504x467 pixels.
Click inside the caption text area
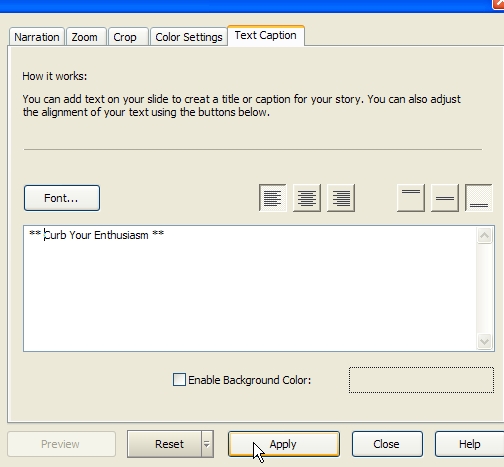tap(250, 288)
